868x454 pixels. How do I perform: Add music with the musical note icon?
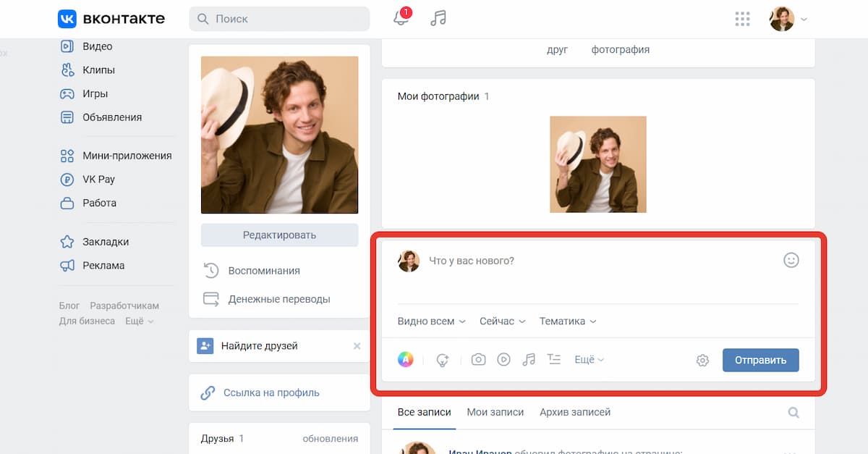[529, 359]
